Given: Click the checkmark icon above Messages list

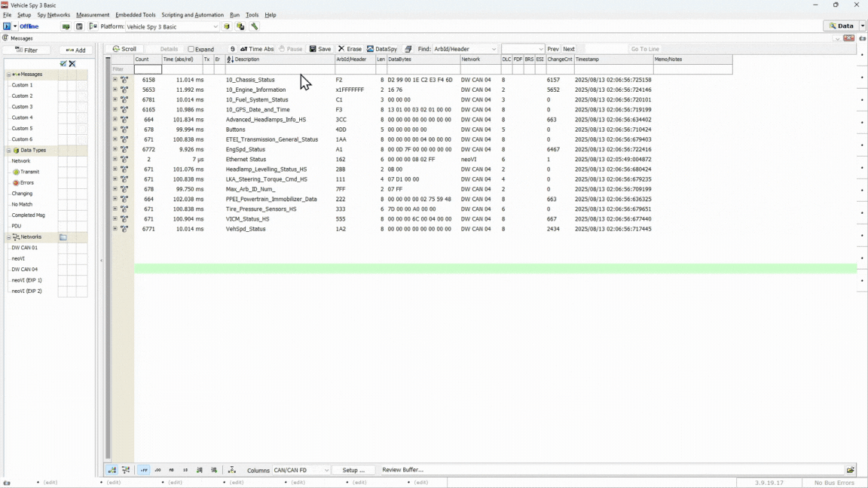Looking at the screenshot, I should pos(63,64).
